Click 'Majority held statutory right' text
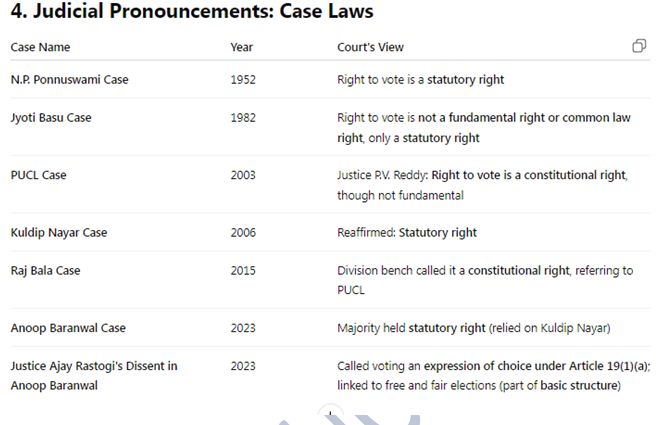 (x=411, y=328)
